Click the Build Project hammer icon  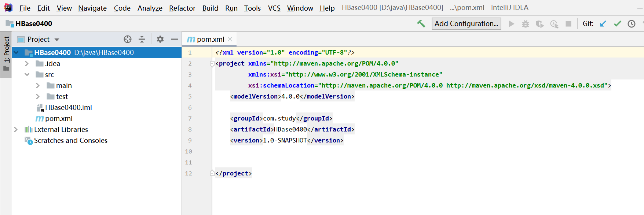(x=421, y=24)
